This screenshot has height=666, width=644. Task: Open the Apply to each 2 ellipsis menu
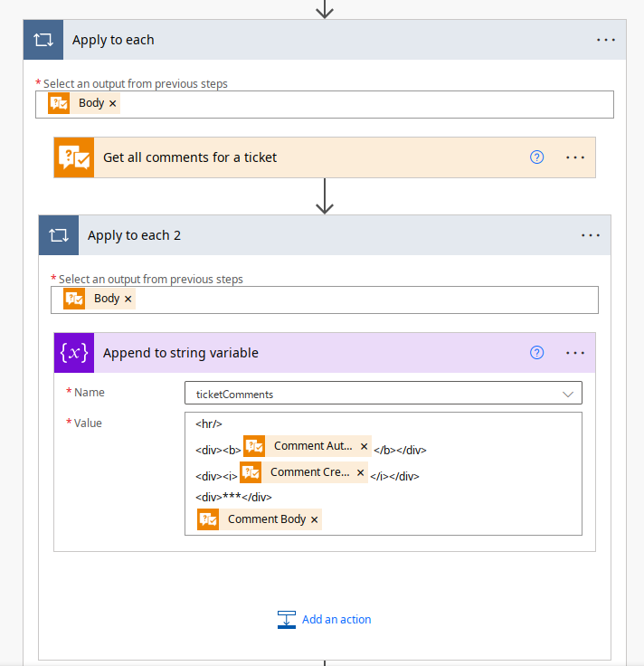click(x=591, y=235)
